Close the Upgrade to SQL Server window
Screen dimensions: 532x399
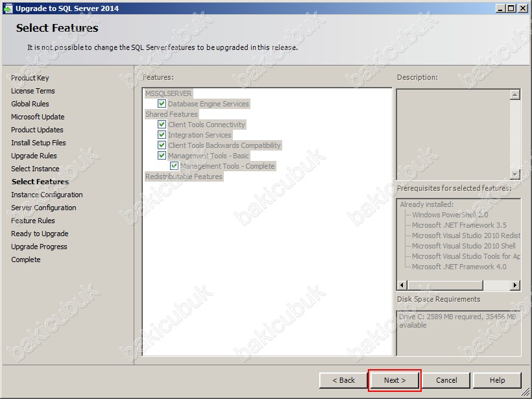(x=523, y=8)
